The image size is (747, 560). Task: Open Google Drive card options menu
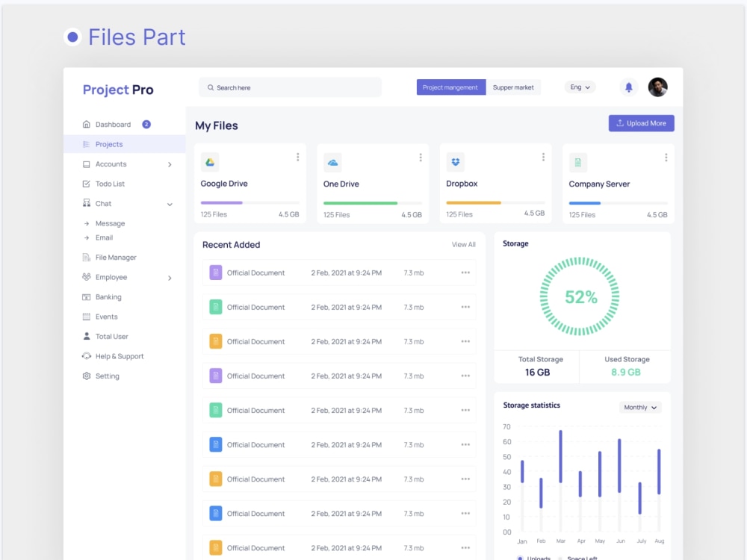[298, 157]
